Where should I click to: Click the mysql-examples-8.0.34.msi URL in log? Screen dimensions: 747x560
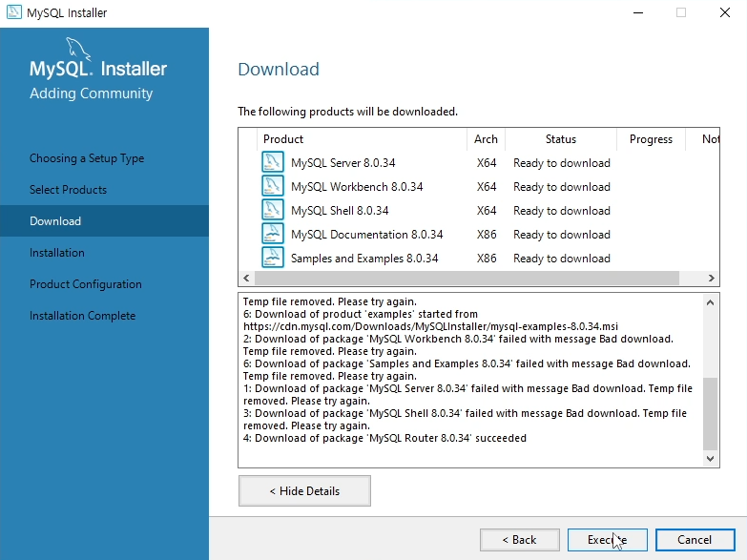(x=430, y=326)
